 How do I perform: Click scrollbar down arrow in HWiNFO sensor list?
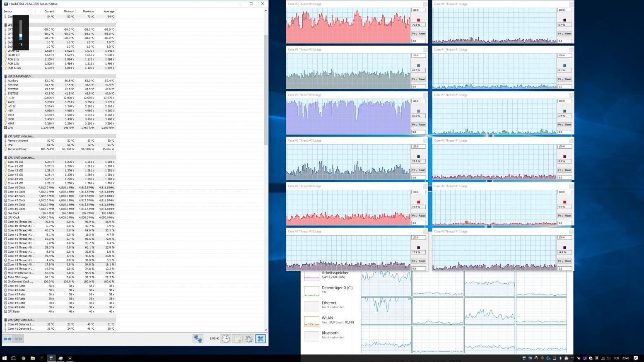(x=265, y=330)
